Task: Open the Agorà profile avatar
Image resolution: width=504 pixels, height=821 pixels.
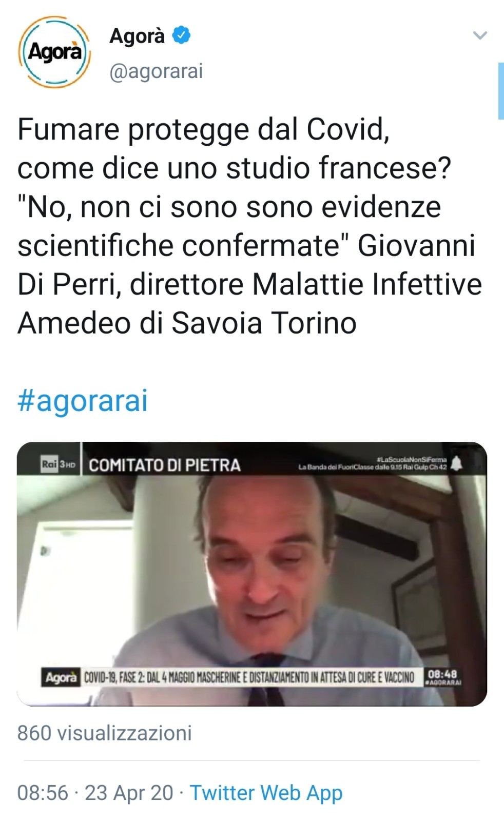Action: [54, 52]
